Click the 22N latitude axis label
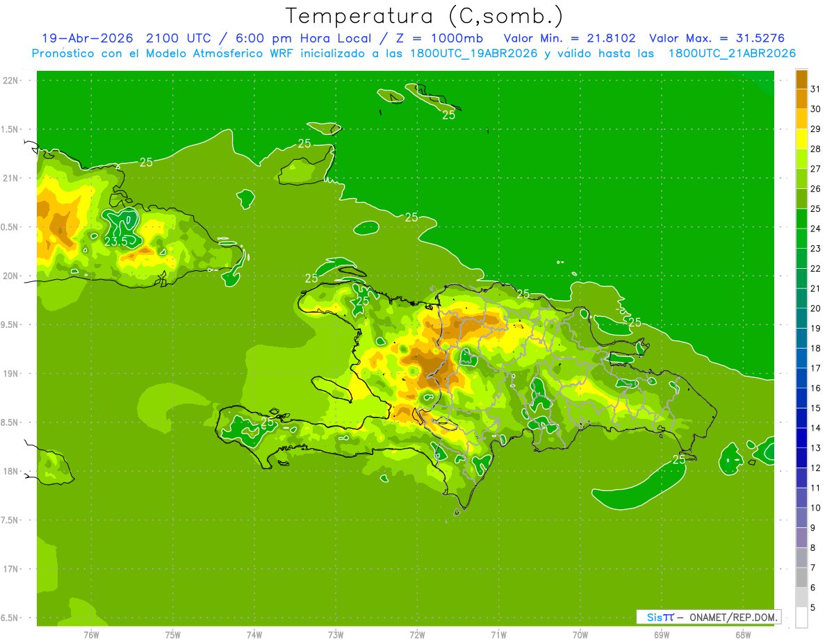Image resolution: width=834 pixels, height=644 pixels. [10, 81]
